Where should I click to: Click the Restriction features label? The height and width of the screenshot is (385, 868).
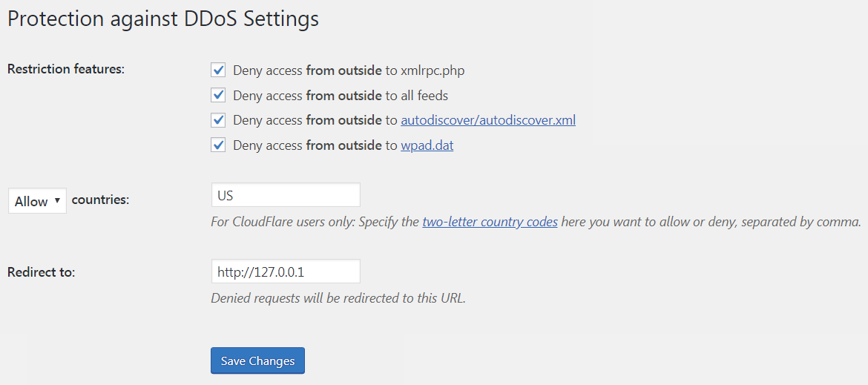(67, 69)
